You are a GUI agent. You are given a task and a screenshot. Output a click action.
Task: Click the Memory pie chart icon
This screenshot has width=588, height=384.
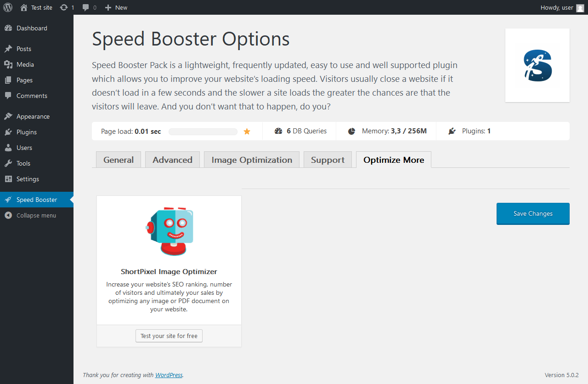[352, 131]
